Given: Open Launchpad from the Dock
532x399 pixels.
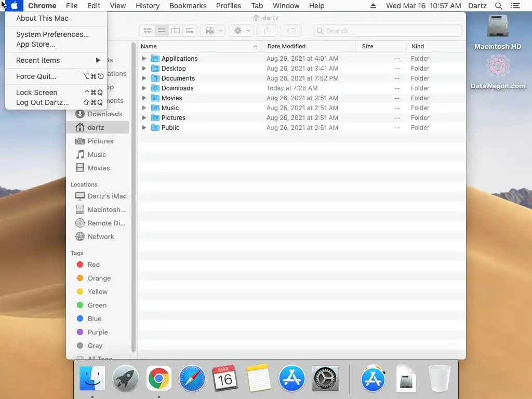Looking at the screenshot, I should (126, 378).
